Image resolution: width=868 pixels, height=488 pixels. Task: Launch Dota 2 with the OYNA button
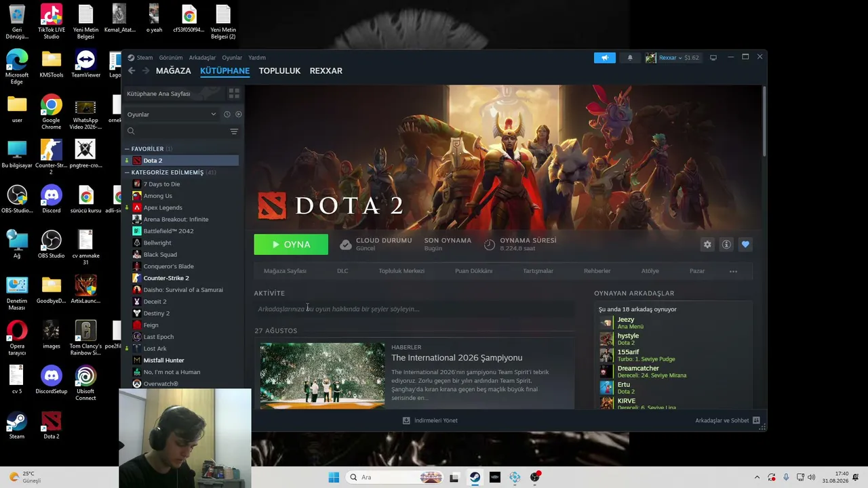pos(291,245)
